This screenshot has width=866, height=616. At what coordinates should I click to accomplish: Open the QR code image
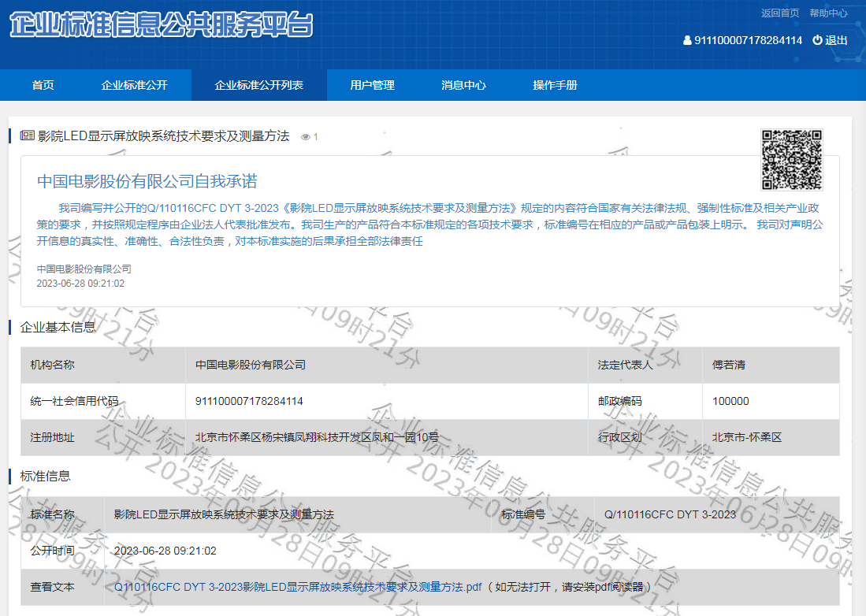pos(792,160)
